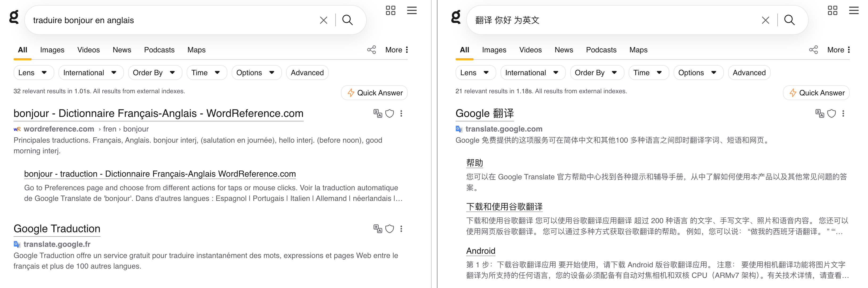Switch to Images tab in right window
The height and width of the screenshot is (288, 868).
pos(494,50)
